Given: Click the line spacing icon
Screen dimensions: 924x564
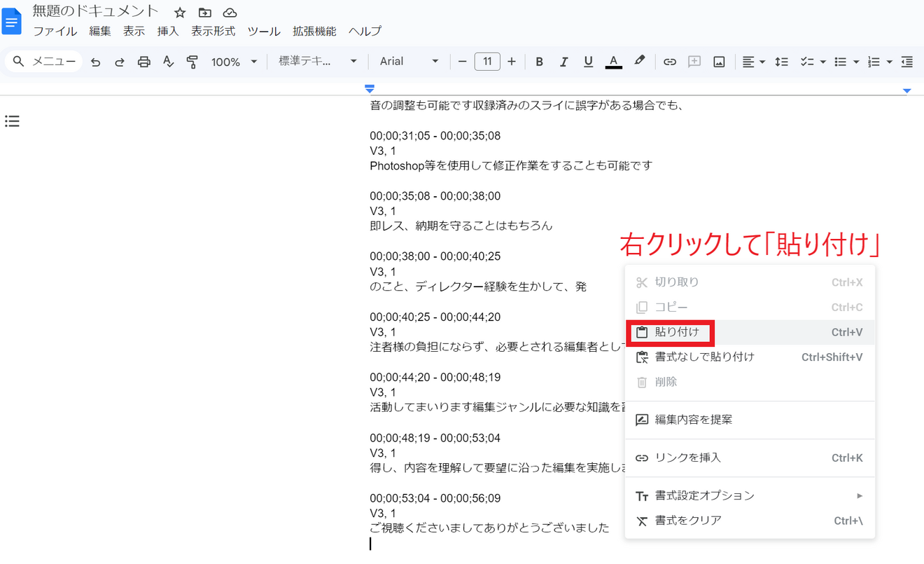Looking at the screenshot, I should point(782,62).
